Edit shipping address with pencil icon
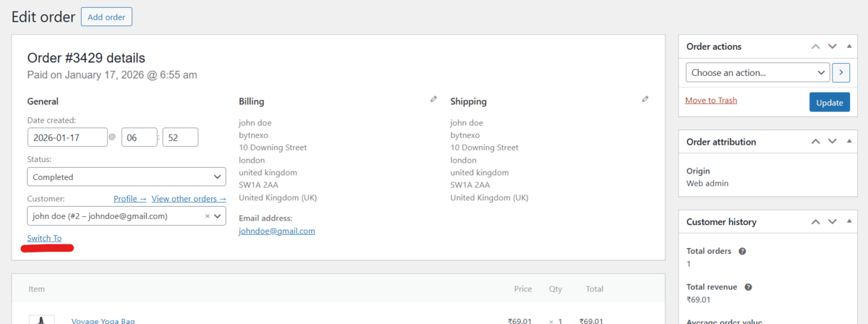 (645, 99)
